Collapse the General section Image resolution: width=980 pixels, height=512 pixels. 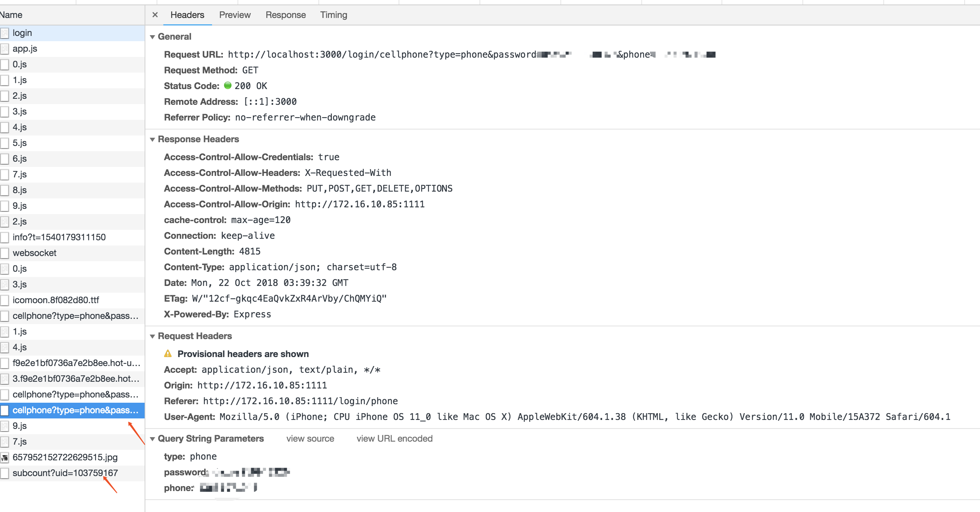click(x=152, y=37)
